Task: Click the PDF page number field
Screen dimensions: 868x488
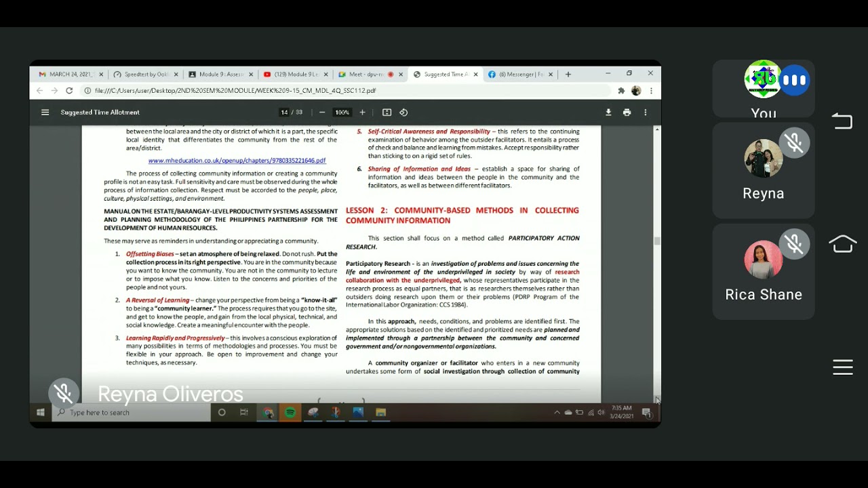Action: (x=284, y=113)
